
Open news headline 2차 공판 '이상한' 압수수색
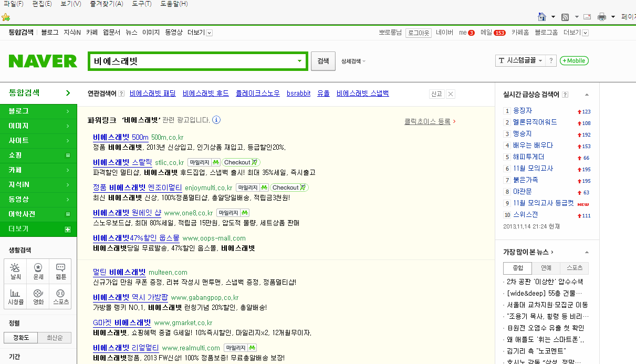click(x=545, y=282)
